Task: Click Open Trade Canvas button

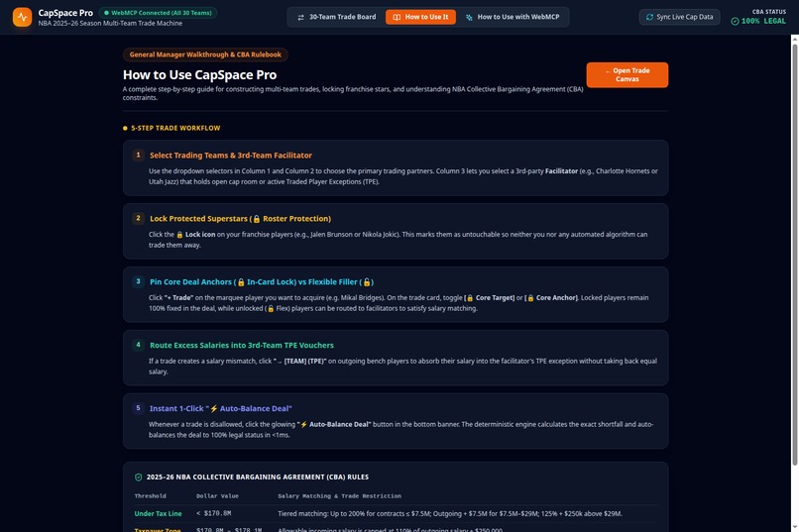Action: coord(627,75)
